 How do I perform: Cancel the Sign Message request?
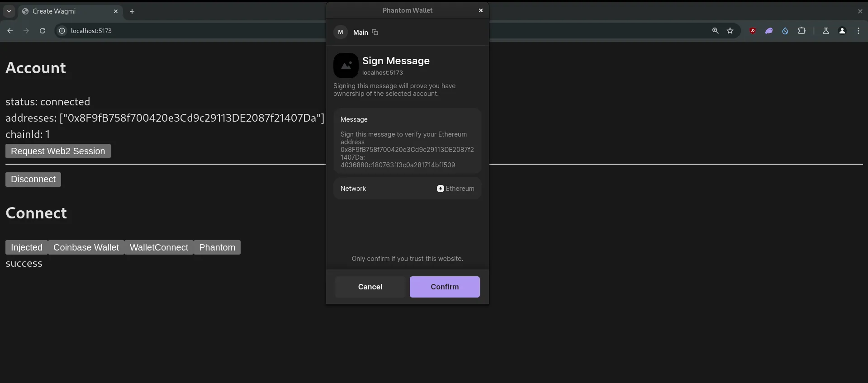[x=370, y=287]
